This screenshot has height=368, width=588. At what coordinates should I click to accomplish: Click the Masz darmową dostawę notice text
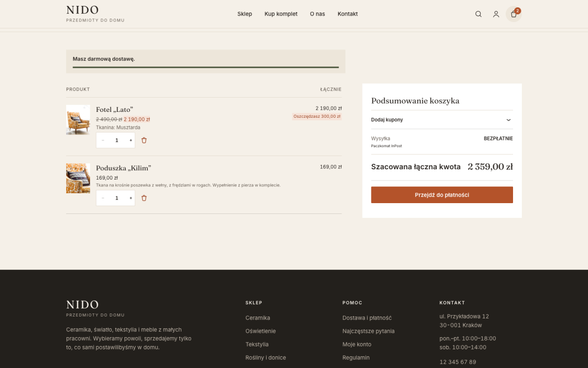click(104, 59)
